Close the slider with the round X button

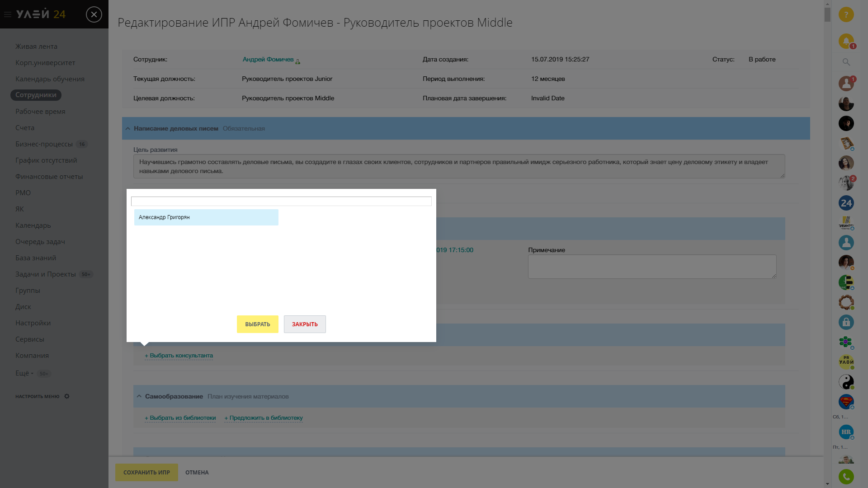click(x=94, y=14)
